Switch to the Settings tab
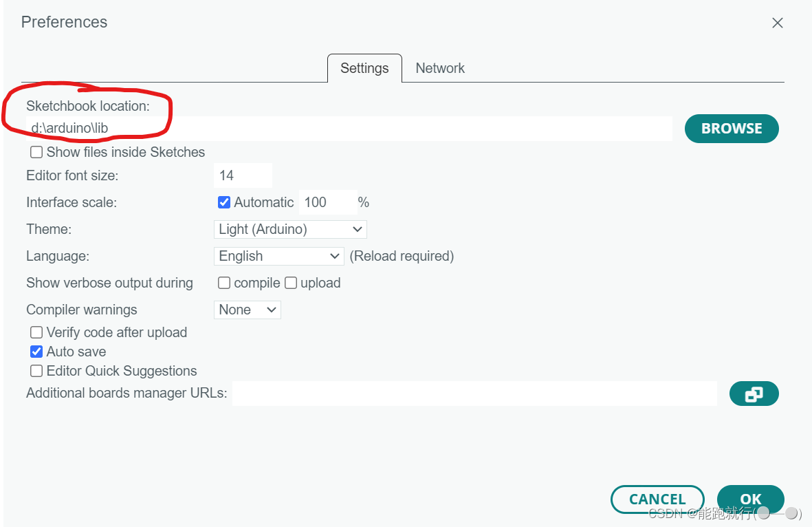This screenshot has width=812, height=527. (364, 68)
